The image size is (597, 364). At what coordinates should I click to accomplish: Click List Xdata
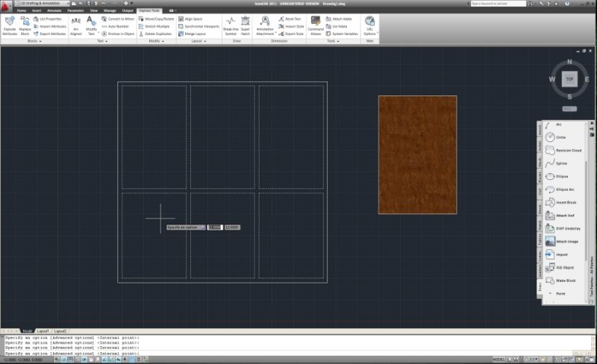tap(337, 26)
